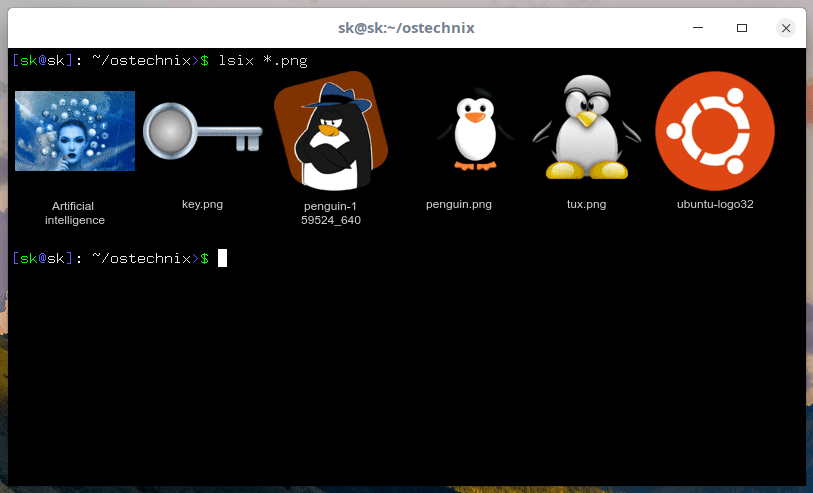Click the '[sk@sk]' text on the first prompt line
The image size is (813, 493).
pos(44,61)
